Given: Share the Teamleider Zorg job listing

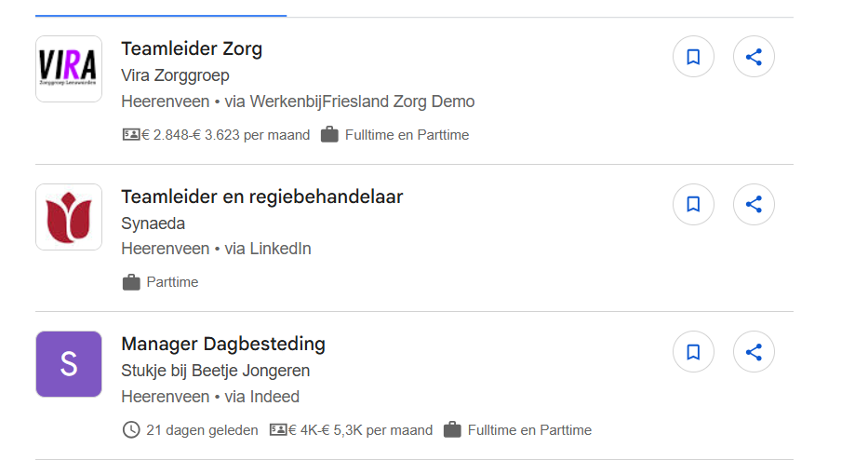Looking at the screenshot, I should [754, 57].
